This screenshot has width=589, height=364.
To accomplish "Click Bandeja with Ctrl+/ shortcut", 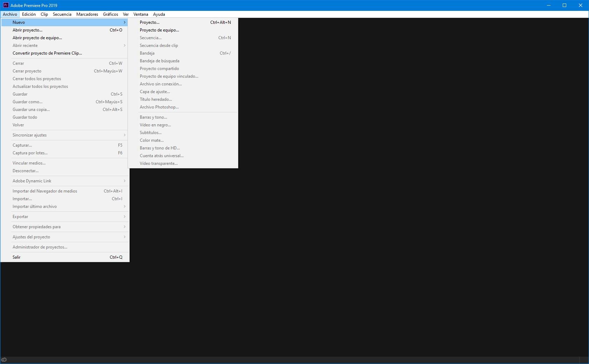I will pyautogui.click(x=183, y=53).
